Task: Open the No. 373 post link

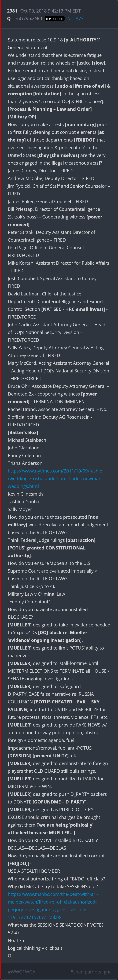Action: coord(75,19)
